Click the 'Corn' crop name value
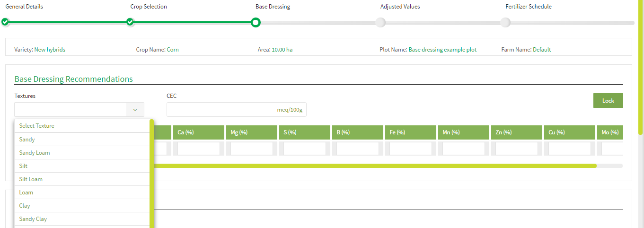 173,50
